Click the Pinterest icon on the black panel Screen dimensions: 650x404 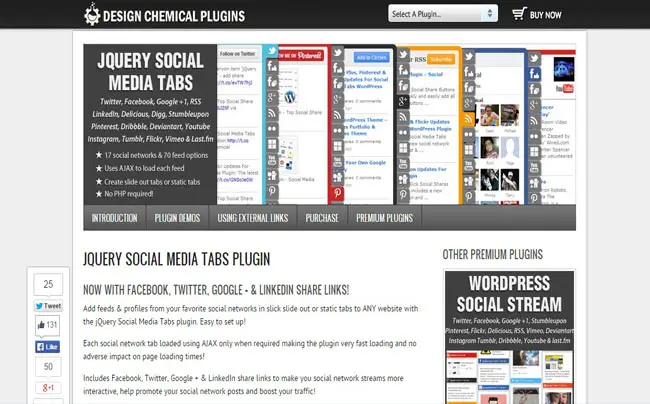click(x=403, y=195)
